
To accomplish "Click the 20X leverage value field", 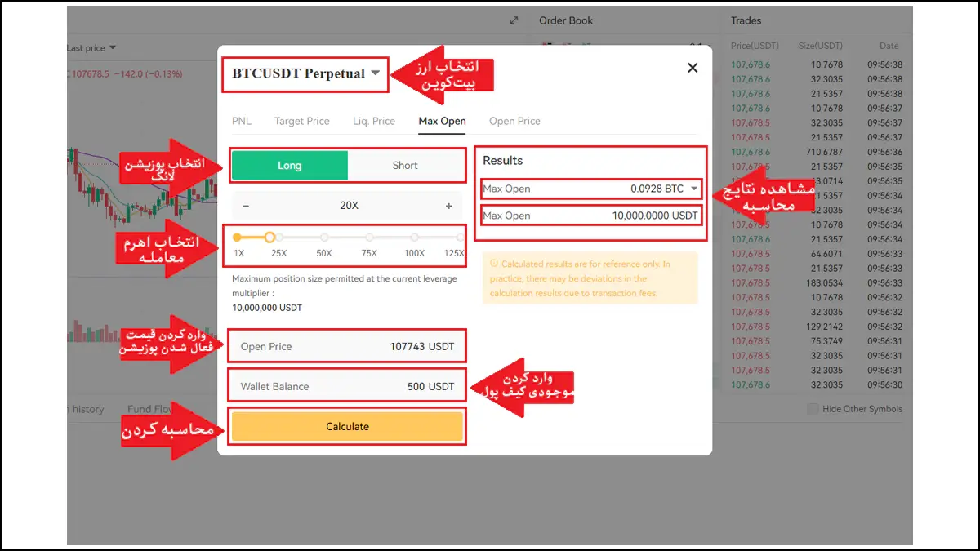I will click(349, 206).
